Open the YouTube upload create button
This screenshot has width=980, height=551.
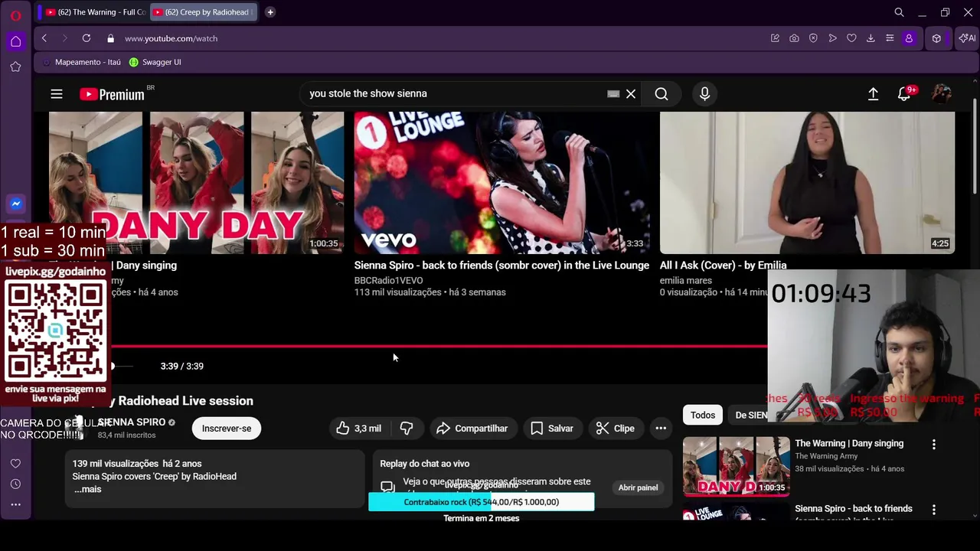(x=873, y=94)
